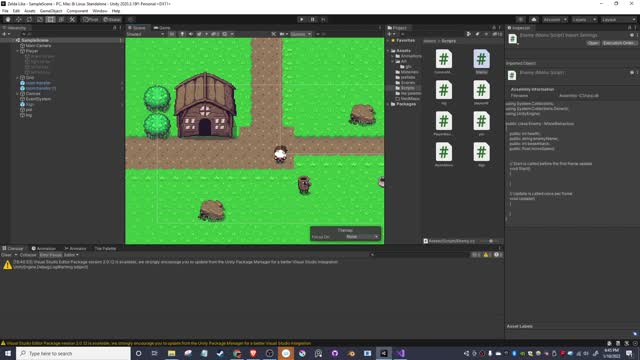Switch to the Game tab
Image resolution: width=640 pixels, height=360 pixels.
162,28
